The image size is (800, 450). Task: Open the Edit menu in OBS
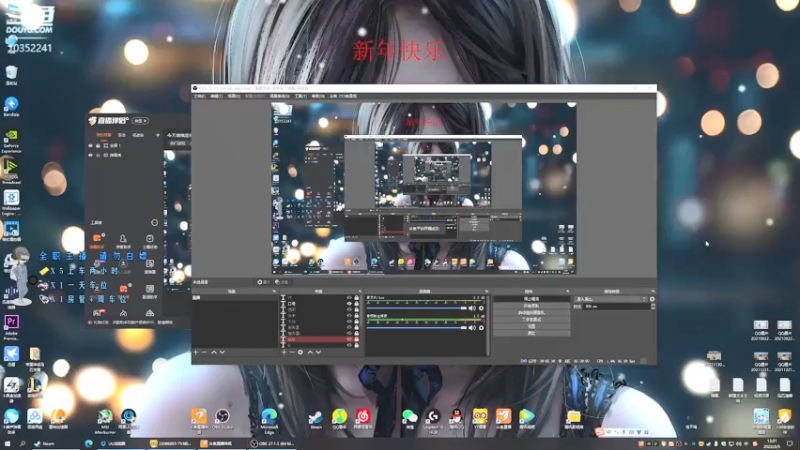(x=216, y=96)
